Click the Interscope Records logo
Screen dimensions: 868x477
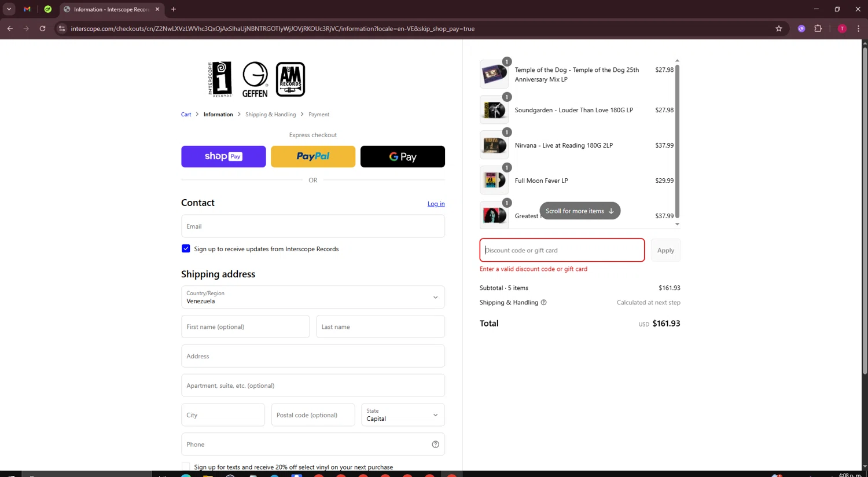coord(220,79)
